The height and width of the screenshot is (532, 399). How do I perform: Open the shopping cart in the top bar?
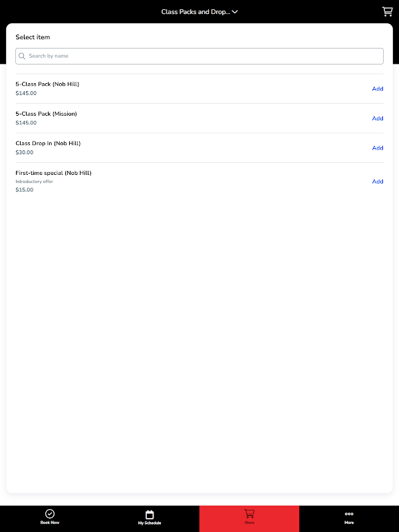click(x=387, y=11)
